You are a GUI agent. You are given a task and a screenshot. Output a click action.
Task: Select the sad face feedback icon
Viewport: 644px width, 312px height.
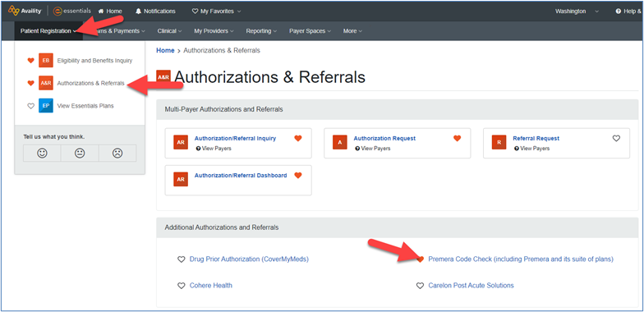point(117,153)
